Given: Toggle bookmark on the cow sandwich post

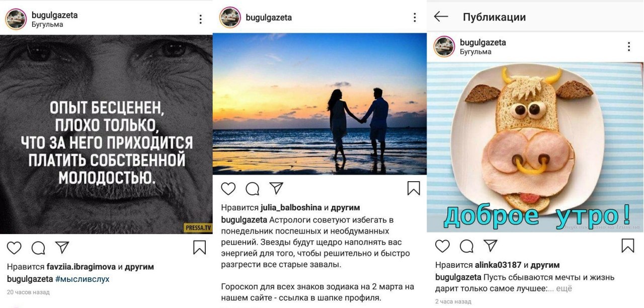Looking at the screenshot, I should tap(628, 246).
